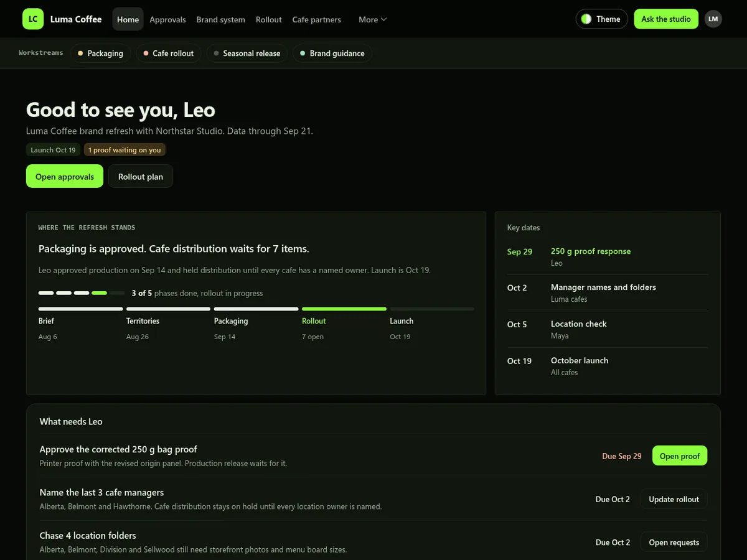Go to the Home nav item

pos(128,19)
